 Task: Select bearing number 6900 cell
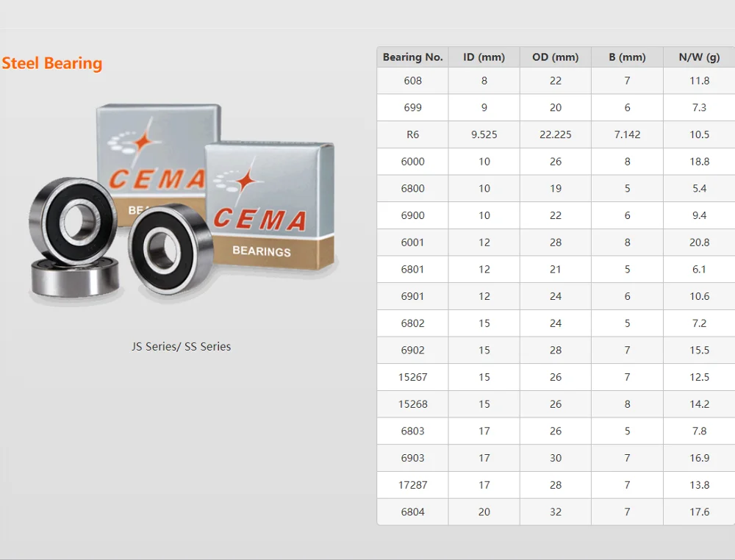[412, 215]
